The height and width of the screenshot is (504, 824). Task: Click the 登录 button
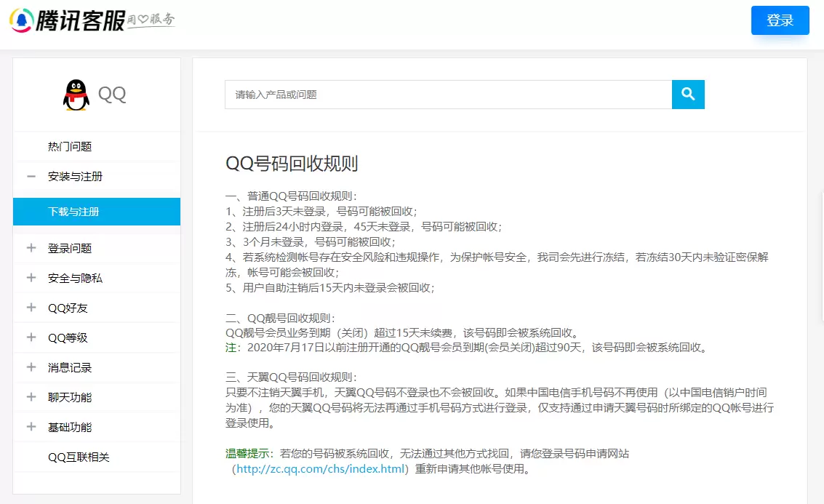pos(780,20)
